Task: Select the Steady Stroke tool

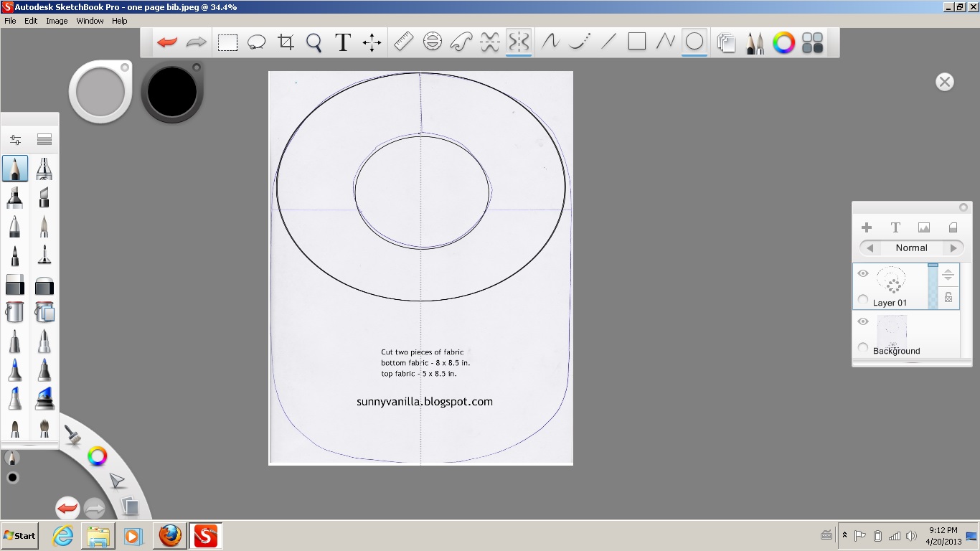Action: pos(550,42)
